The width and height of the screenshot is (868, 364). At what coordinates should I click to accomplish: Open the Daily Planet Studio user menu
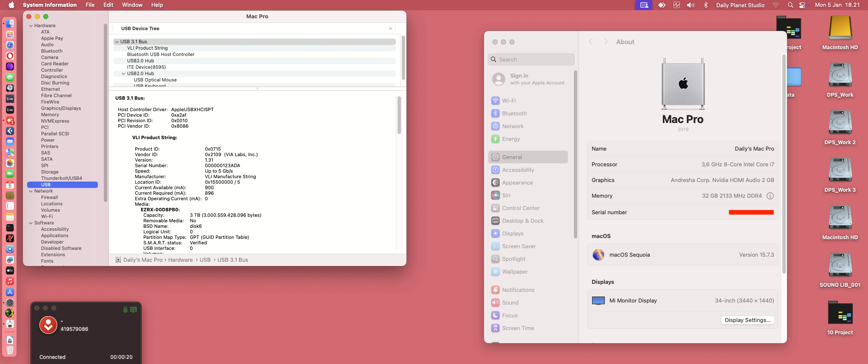(740, 5)
